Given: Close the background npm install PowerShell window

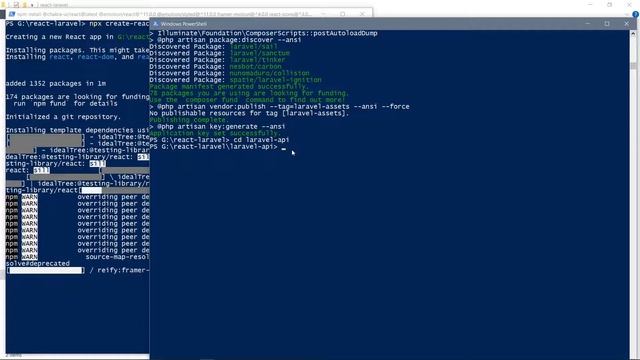Looking at the screenshot, I should 362,14.
